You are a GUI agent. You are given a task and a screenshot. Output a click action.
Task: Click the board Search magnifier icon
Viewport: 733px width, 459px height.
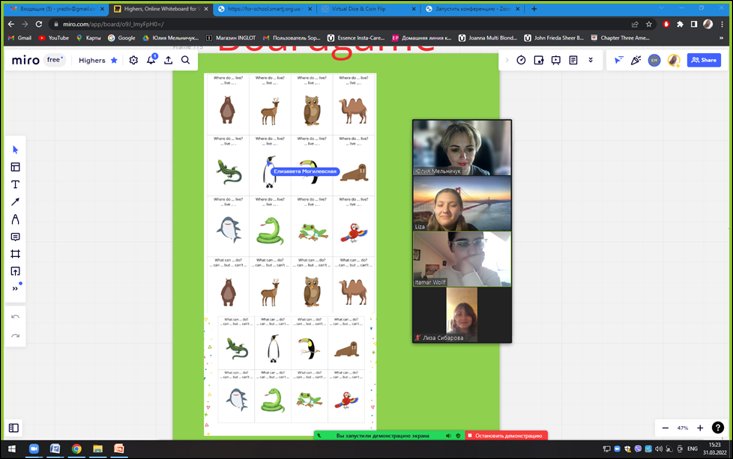186,60
